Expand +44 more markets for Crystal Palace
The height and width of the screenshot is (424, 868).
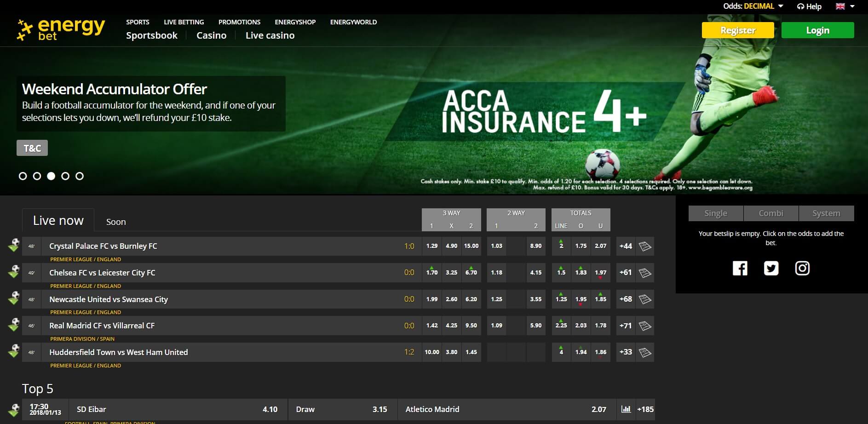(x=626, y=246)
